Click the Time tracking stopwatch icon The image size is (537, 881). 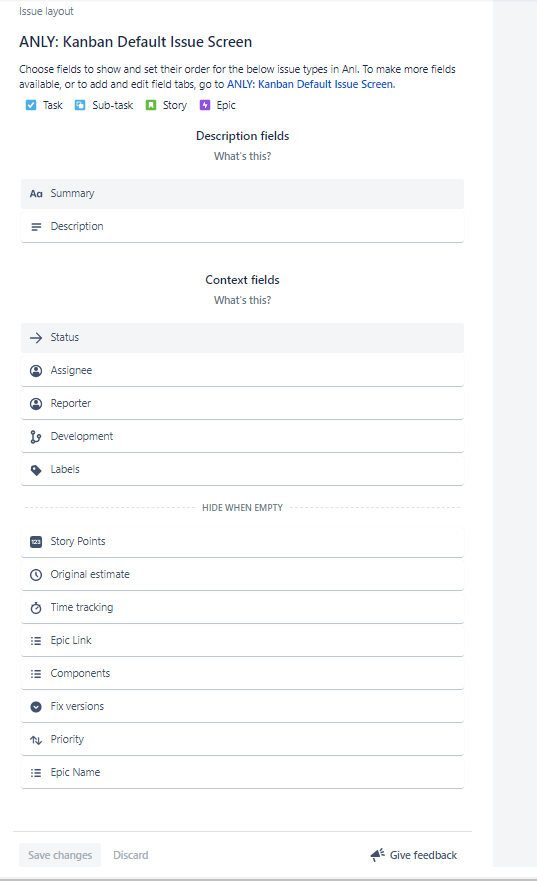36,608
